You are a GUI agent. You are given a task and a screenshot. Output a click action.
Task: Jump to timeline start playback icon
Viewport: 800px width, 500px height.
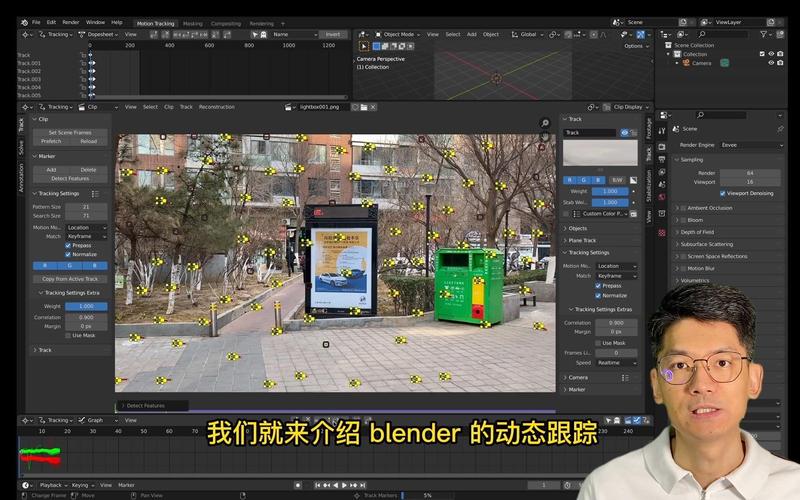[x=317, y=485]
